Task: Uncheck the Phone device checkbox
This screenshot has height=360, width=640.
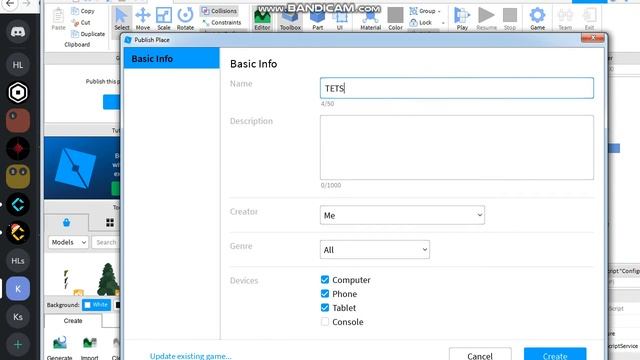Action: (324, 293)
